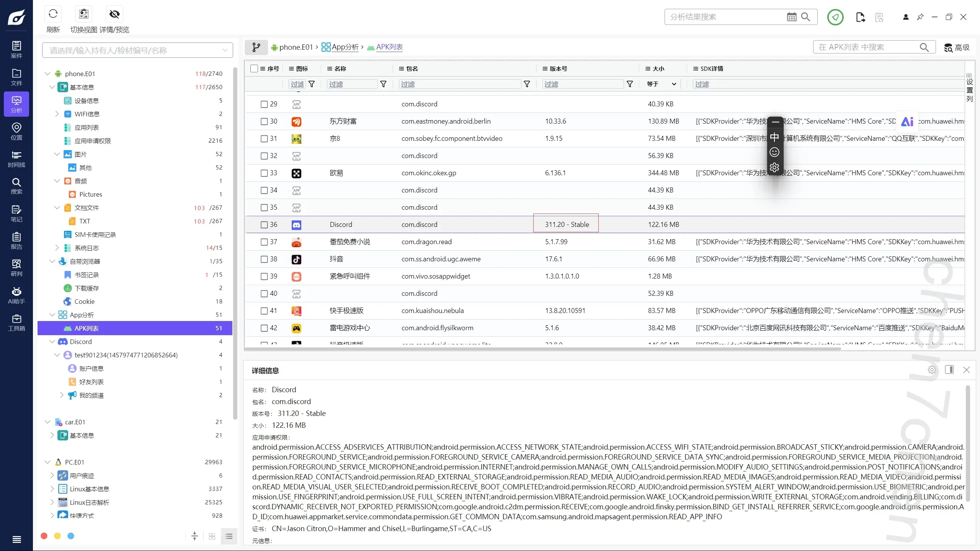Open the 时间线 timeline sidebar icon
Viewport: 980px width, 551px height.
pos(16,159)
